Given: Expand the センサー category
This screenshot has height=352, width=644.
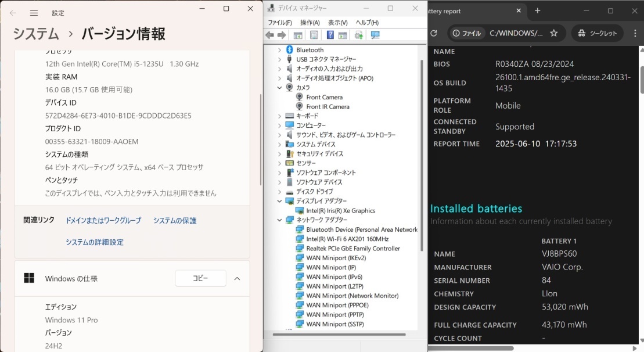Looking at the screenshot, I should click(x=279, y=163).
